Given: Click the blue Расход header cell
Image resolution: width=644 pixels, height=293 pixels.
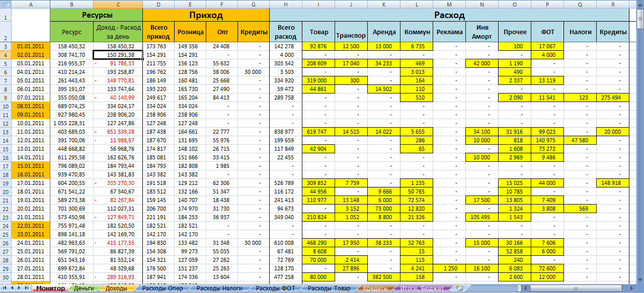Looking at the screenshot, I should [449, 15].
